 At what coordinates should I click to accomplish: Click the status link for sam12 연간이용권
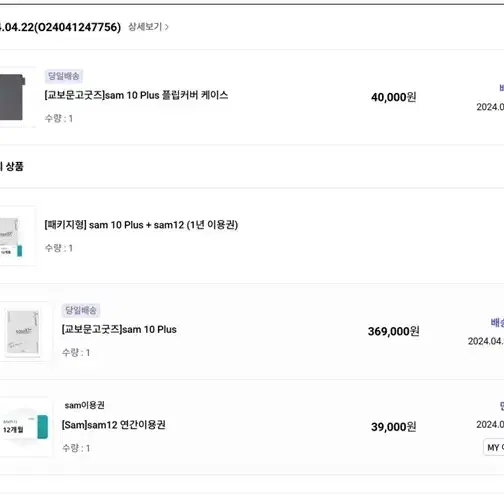point(502,406)
